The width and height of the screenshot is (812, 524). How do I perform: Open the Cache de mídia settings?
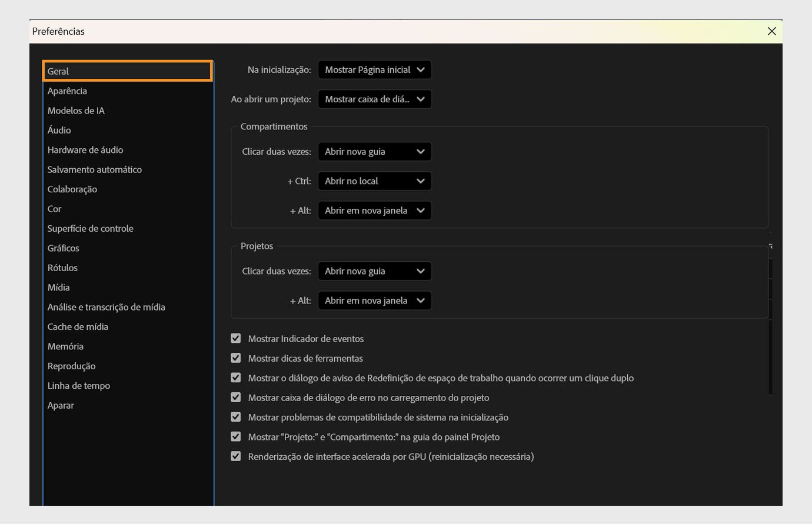click(78, 326)
